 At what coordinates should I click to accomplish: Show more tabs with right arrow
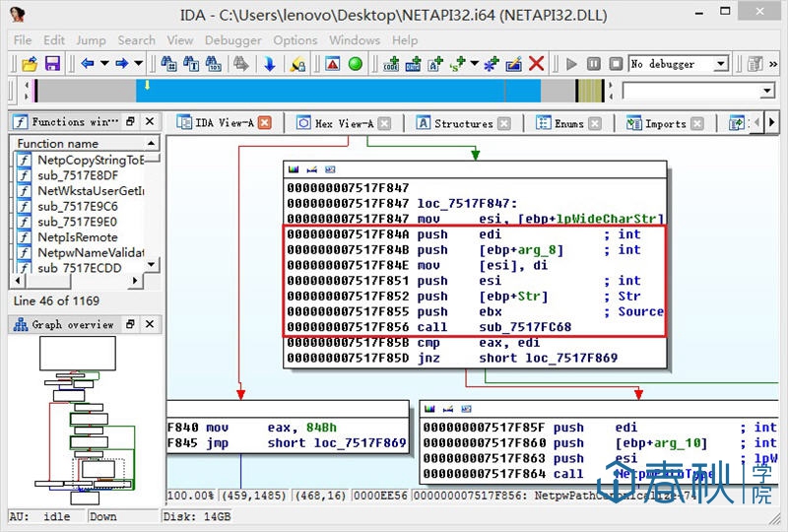tap(771, 122)
